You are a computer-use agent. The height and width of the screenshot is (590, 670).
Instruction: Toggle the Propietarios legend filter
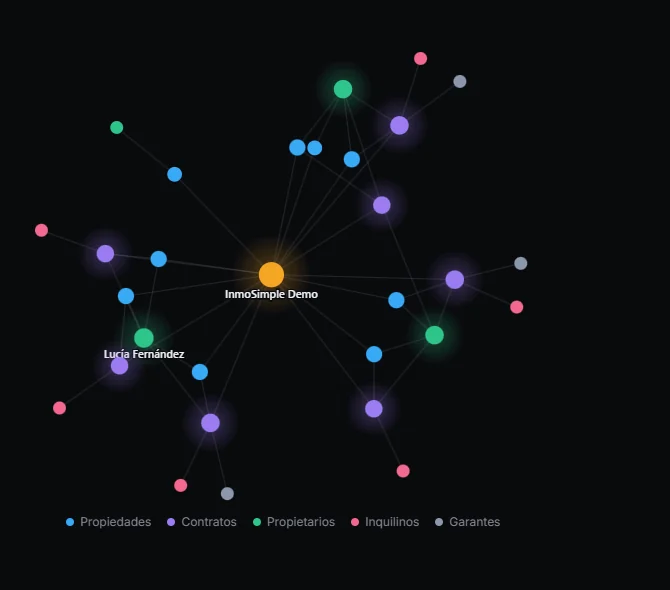(294, 522)
